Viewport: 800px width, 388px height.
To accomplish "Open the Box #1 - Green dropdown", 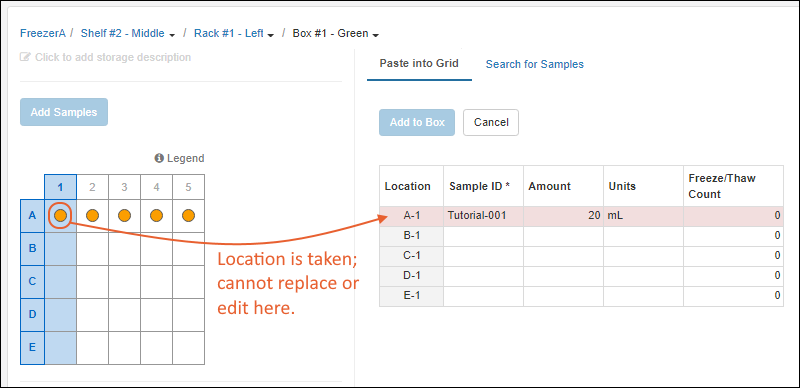I will pos(376,35).
